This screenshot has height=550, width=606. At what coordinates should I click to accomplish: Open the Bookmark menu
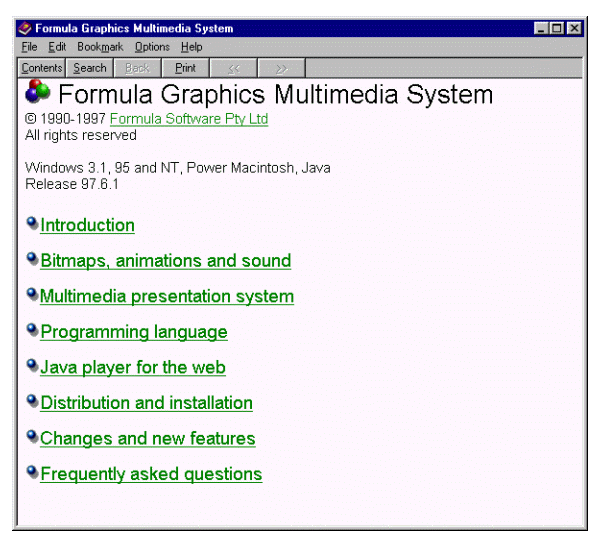[x=100, y=47]
